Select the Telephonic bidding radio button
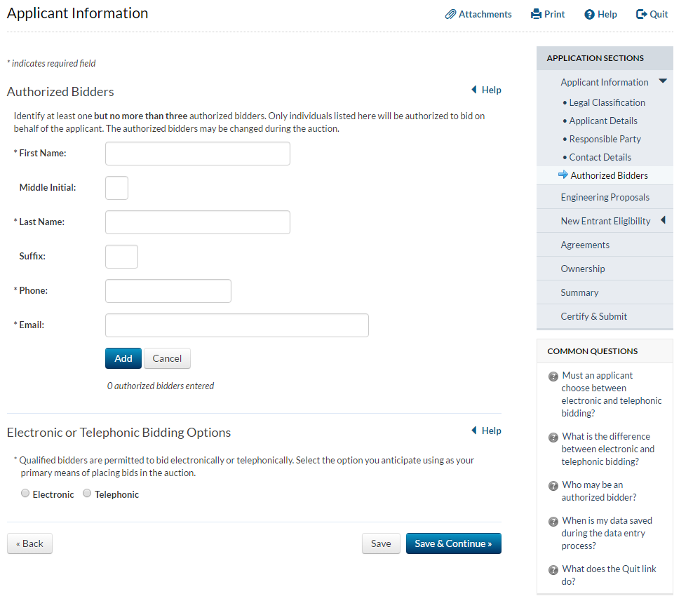This screenshot has height=596, width=700. click(87, 494)
